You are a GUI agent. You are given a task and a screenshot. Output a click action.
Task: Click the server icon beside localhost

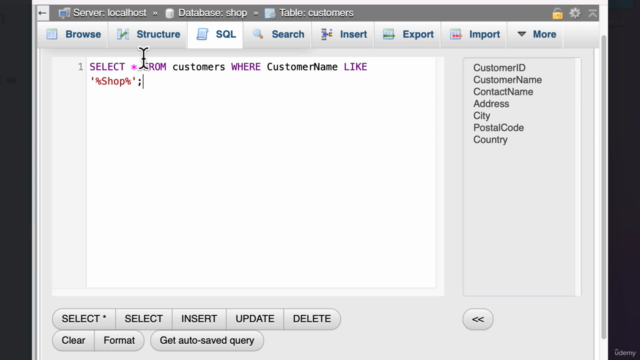pos(64,13)
